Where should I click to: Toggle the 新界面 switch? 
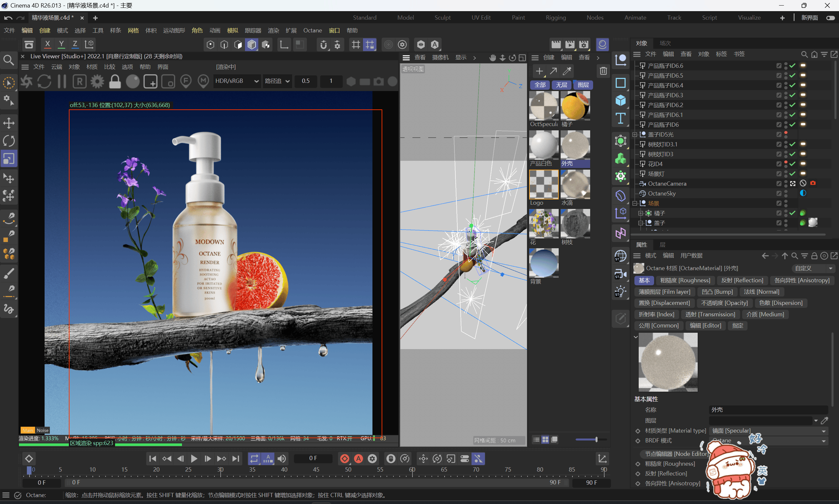830,18
